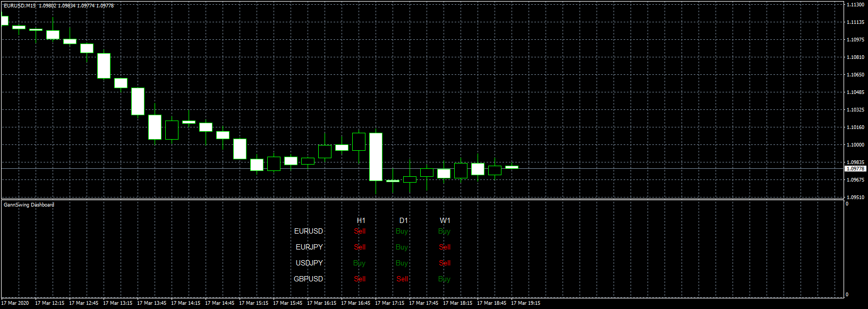Click the 1.10160 price axis label
The image size is (868, 309).
[855, 127]
